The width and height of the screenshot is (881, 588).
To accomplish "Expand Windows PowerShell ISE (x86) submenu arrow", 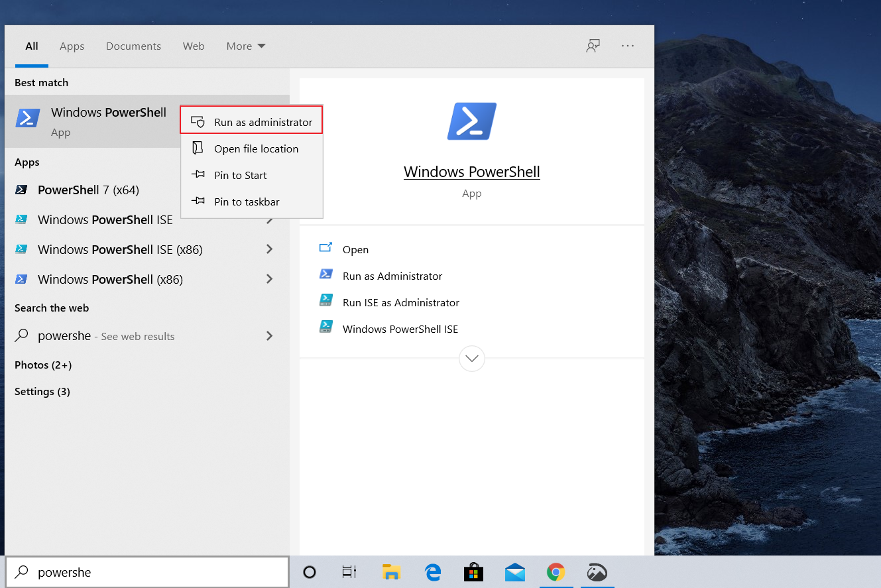I will click(269, 249).
